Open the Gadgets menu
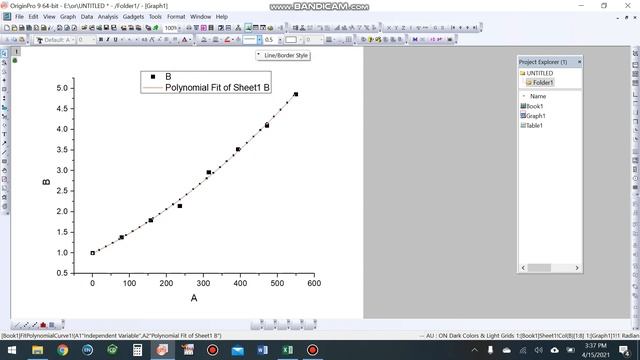Image resolution: width=640 pixels, height=360 pixels. 133,17
